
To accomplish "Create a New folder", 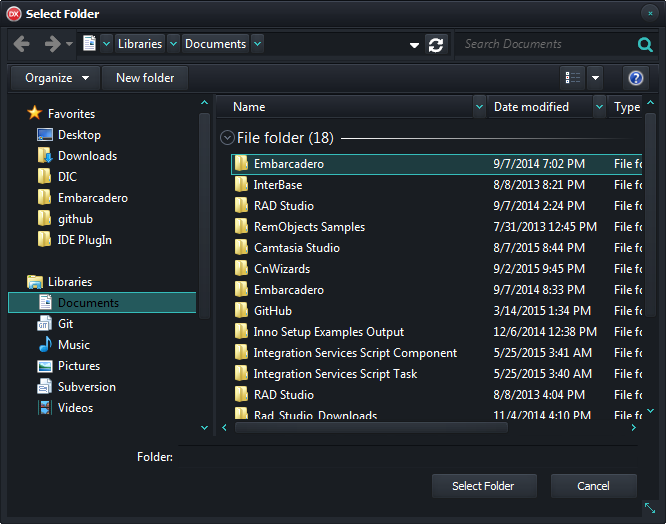I will click(x=145, y=78).
